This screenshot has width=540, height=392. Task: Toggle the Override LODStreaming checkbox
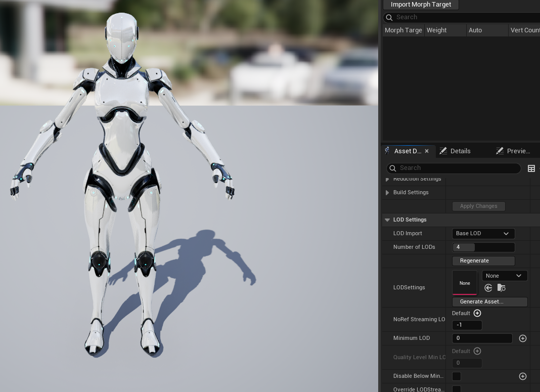[x=457, y=389]
